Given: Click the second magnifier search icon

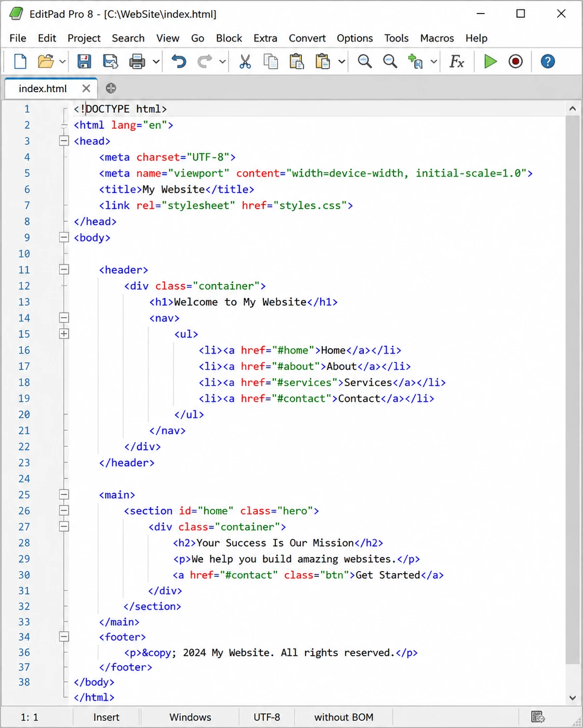Looking at the screenshot, I should tap(390, 62).
